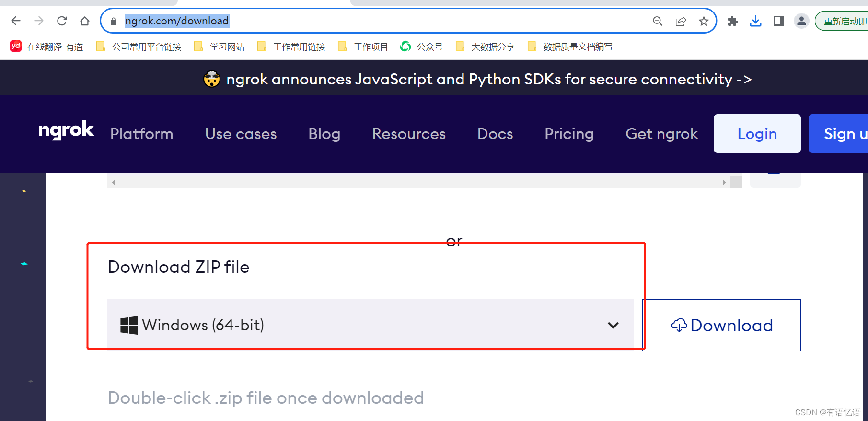Click the ngrok SDK announcement banner
This screenshot has width=868, height=421.
pyautogui.click(x=477, y=79)
